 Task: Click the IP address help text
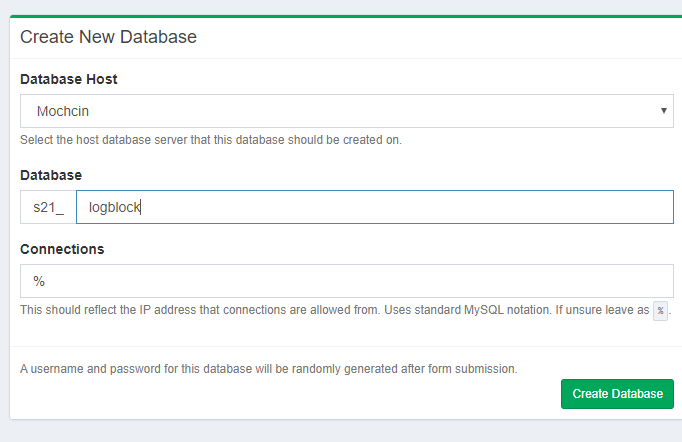(x=200, y=310)
